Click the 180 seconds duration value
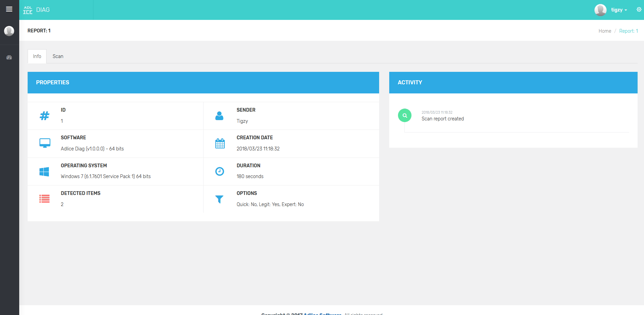This screenshot has width=644, height=315. (250, 176)
